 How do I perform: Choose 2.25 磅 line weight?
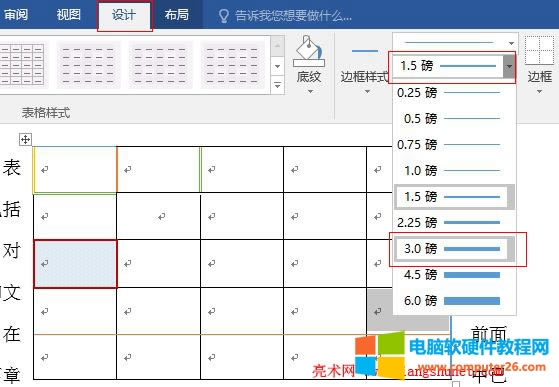pos(455,223)
